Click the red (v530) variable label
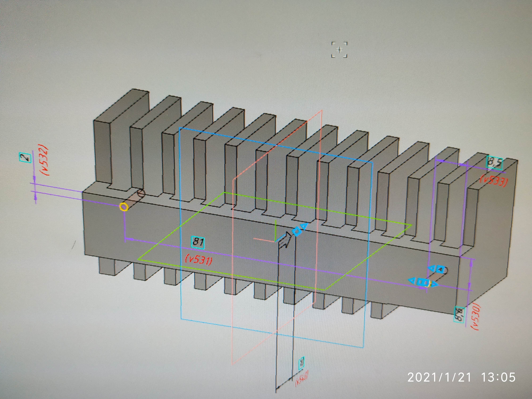This screenshot has height=399, width=532. tap(475, 317)
